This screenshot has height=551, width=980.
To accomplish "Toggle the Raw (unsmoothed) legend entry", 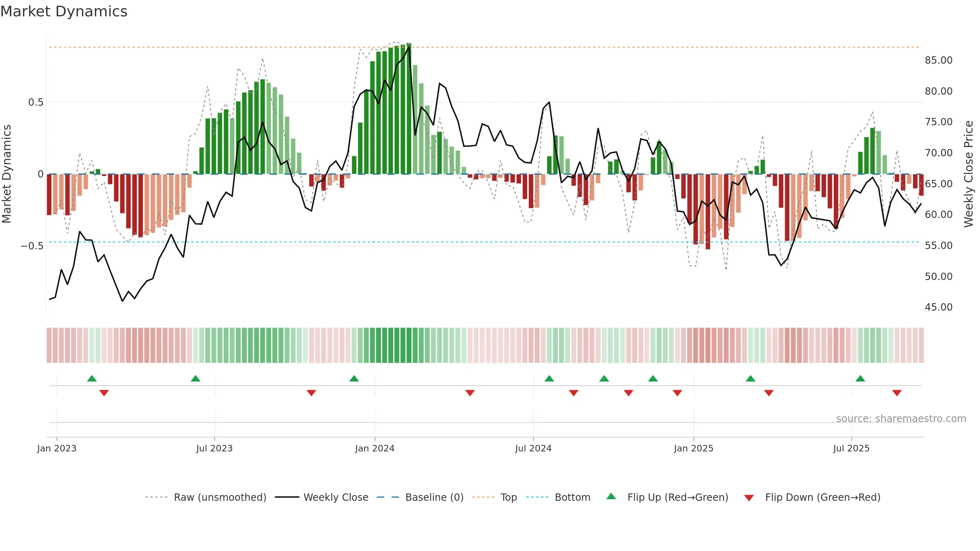I will point(206,497).
